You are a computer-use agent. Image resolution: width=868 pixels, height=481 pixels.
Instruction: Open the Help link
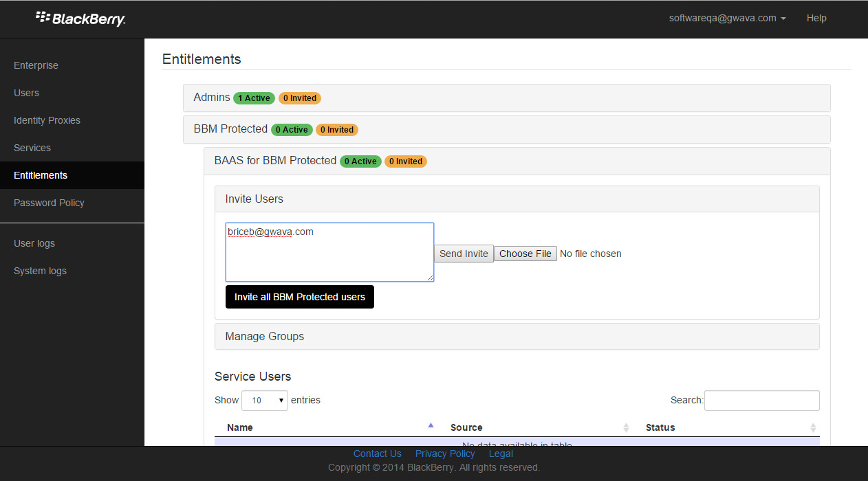[816, 19]
